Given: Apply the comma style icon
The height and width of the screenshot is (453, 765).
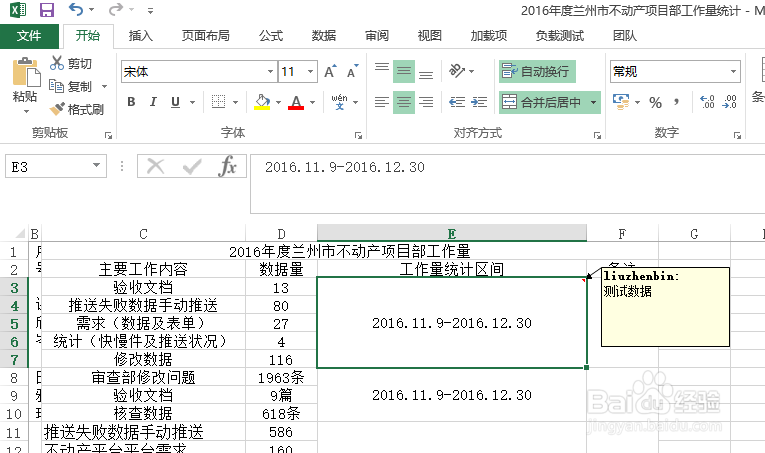Looking at the screenshot, I should coord(676,102).
